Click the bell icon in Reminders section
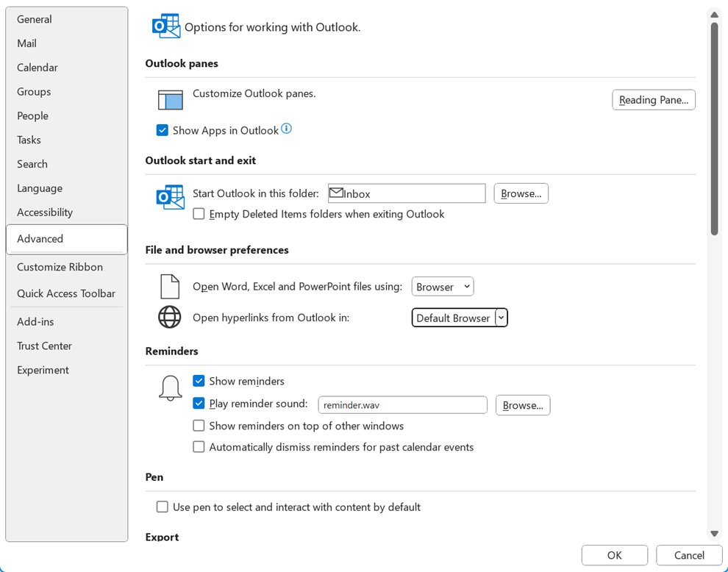The width and height of the screenshot is (728, 572). pyautogui.click(x=171, y=388)
